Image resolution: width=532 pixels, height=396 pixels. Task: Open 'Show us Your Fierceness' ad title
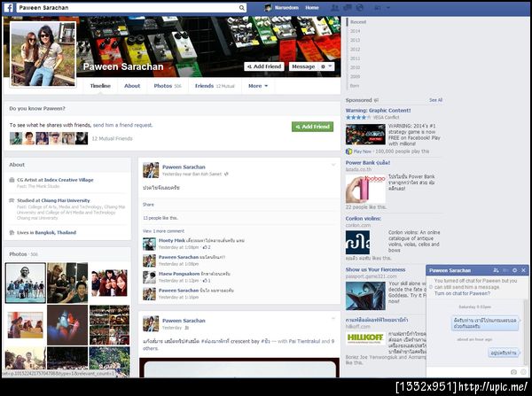point(375,269)
